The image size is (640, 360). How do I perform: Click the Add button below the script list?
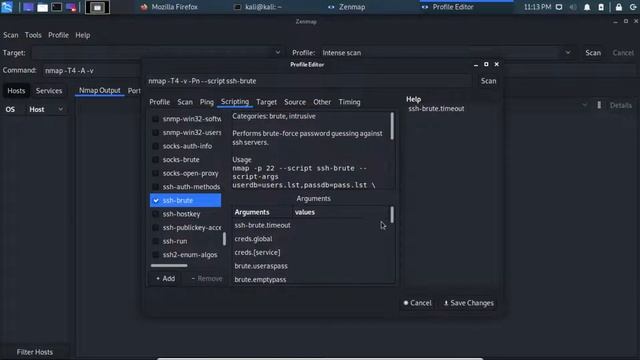pos(165,278)
